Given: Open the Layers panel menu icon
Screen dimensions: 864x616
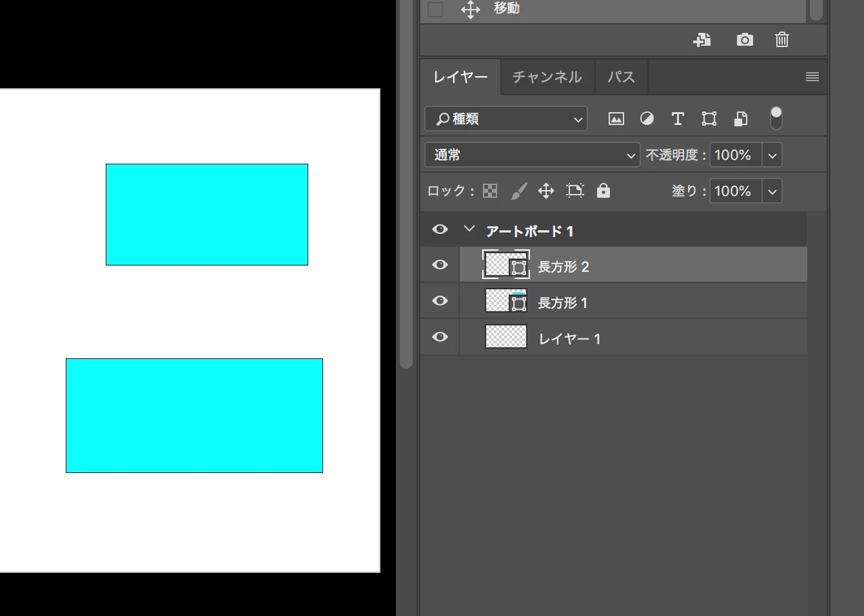Looking at the screenshot, I should 812,77.
